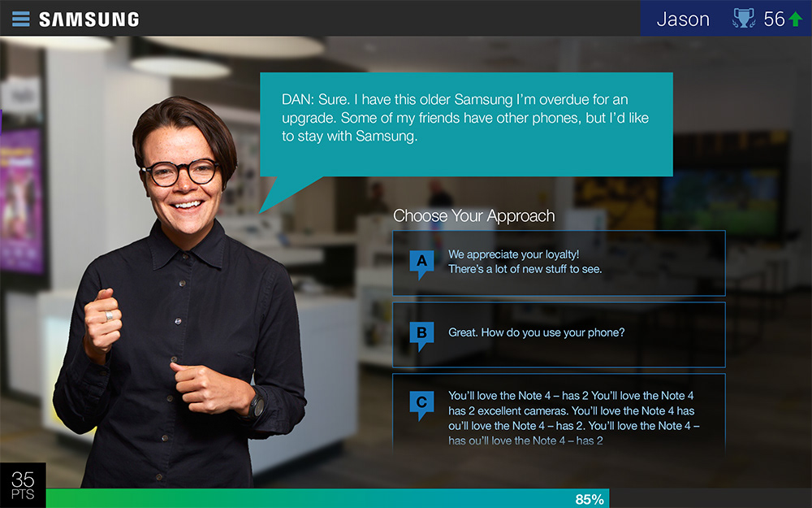Click the green up arrow beside 56
812x508 pixels.
pos(795,20)
